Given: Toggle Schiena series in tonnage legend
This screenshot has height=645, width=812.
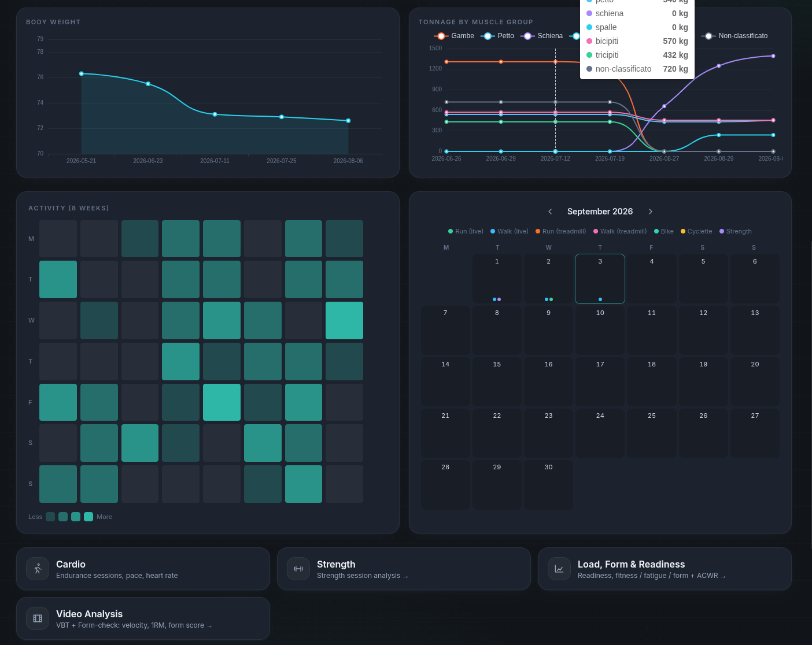Looking at the screenshot, I should pos(541,36).
